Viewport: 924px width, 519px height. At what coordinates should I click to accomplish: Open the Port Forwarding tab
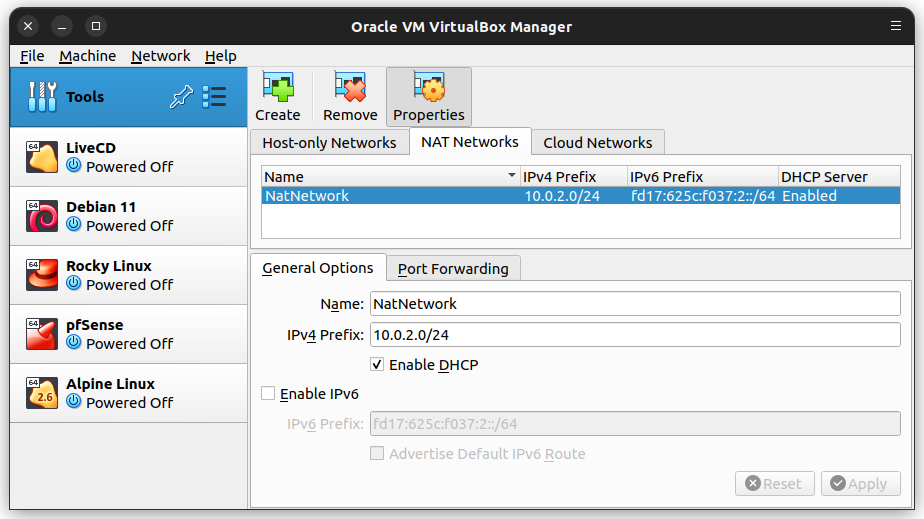(453, 269)
